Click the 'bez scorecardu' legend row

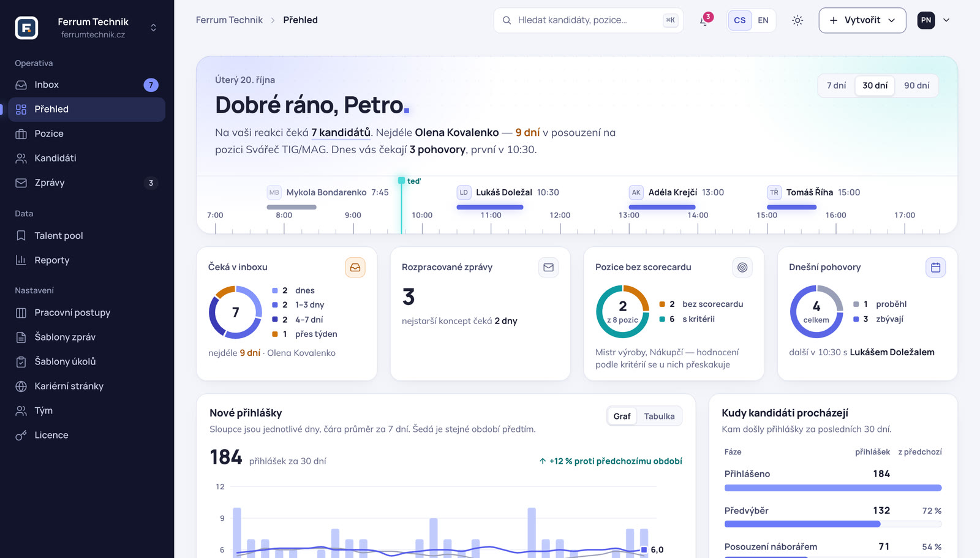point(701,304)
